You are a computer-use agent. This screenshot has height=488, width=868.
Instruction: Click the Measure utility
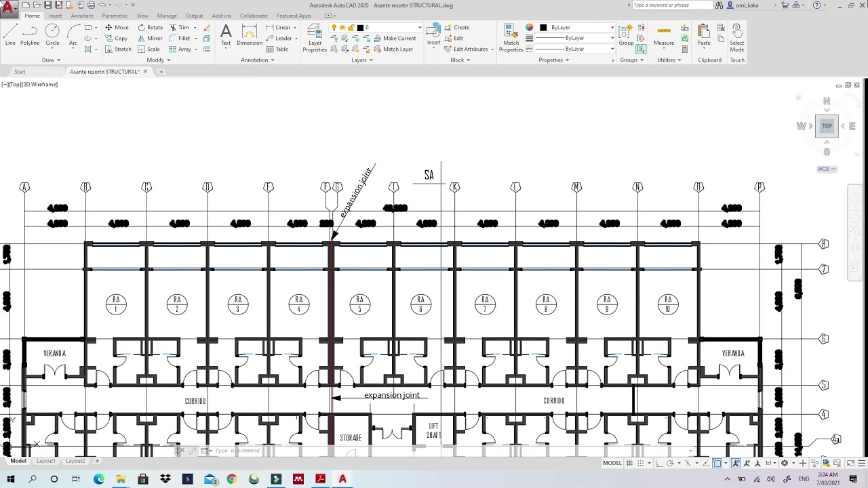pos(664,35)
